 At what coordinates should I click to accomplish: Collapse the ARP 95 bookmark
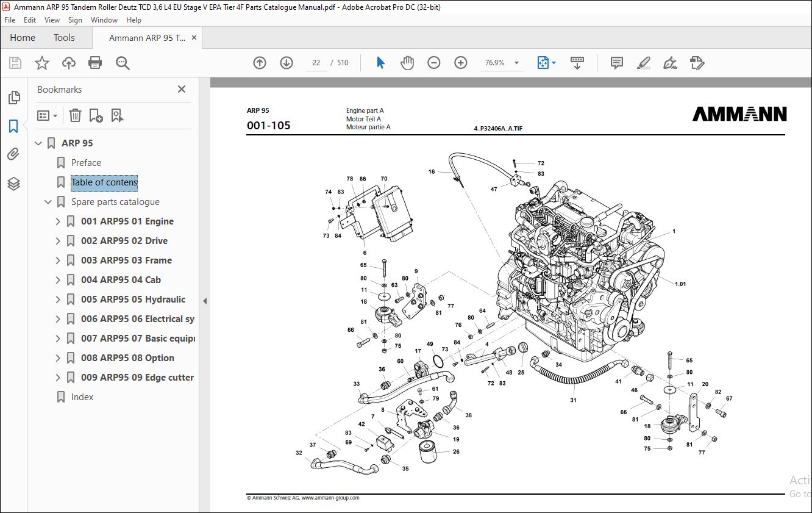click(38, 143)
